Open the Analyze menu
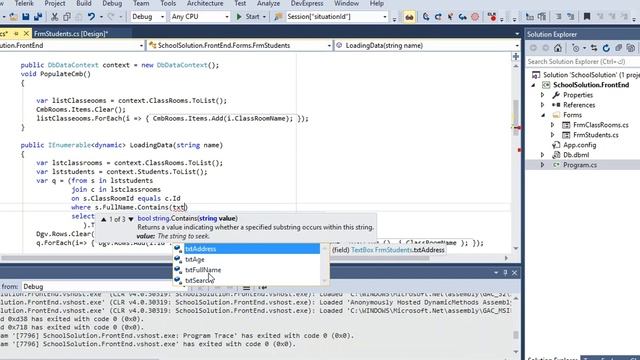 click(x=268, y=4)
